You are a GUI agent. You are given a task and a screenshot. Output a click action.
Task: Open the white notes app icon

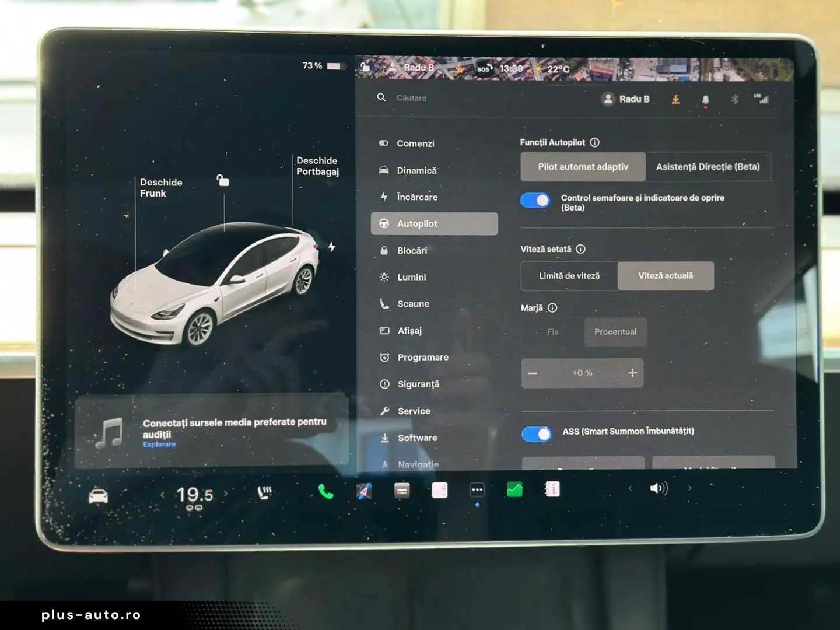[440, 490]
